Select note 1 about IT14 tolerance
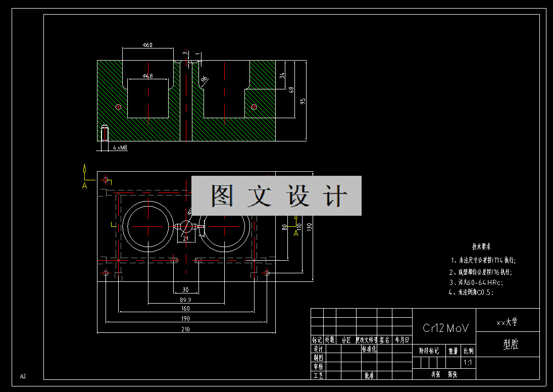 pos(483,260)
